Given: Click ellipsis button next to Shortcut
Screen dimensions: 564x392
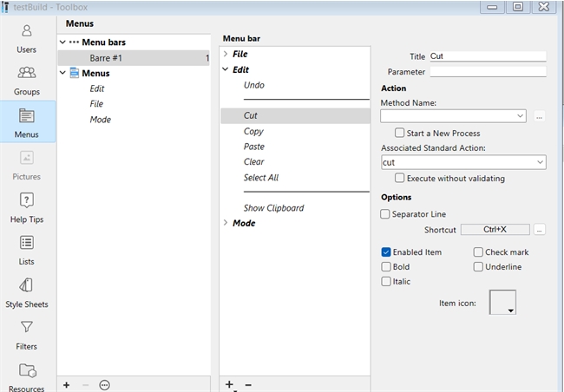Looking at the screenshot, I should coord(539,230).
